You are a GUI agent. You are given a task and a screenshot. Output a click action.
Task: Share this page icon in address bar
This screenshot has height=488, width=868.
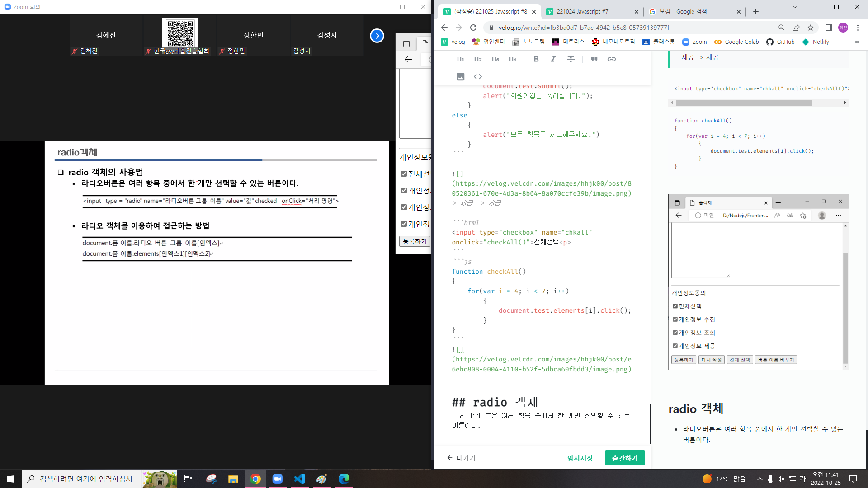click(x=796, y=28)
